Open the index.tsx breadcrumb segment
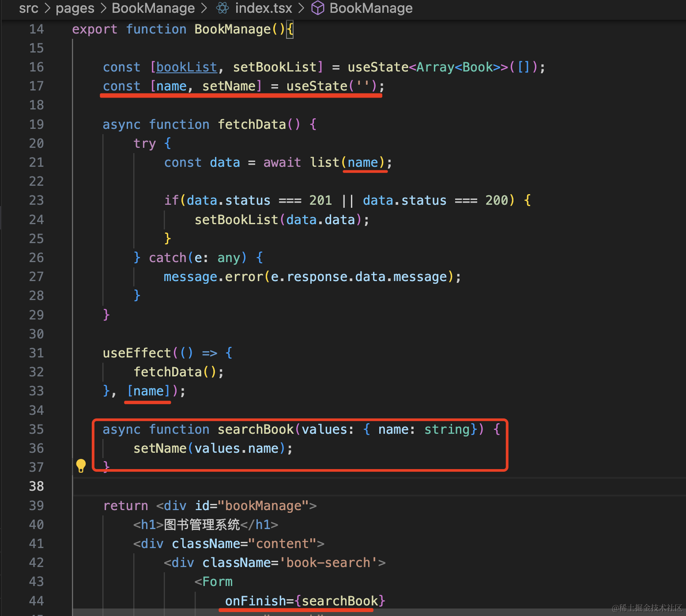This screenshot has width=686, height=616. pos(264,8)
